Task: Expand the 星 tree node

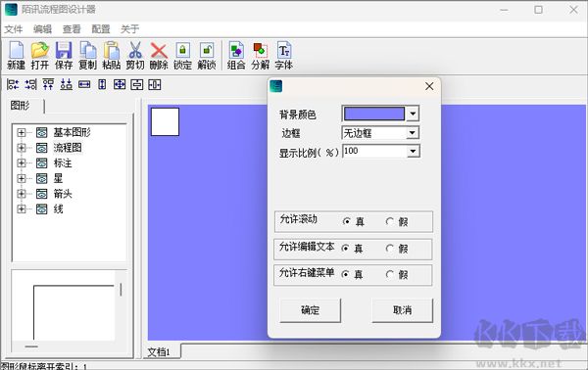Action: click(x=22, y=178)
